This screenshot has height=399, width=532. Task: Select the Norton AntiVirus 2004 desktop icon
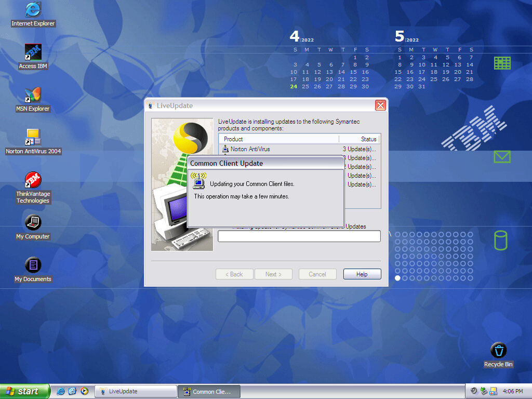[33, 138]
